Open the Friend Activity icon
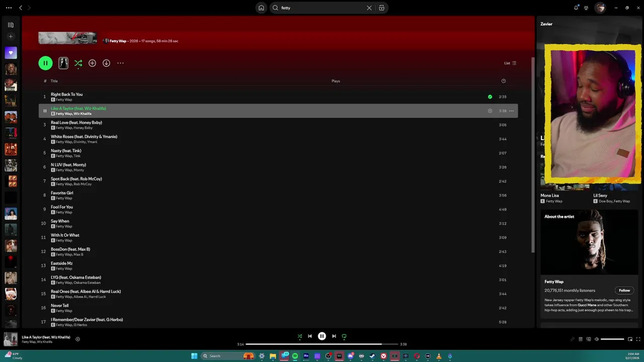This screenshot has width=644, height=362. click(x=586, y=8)
